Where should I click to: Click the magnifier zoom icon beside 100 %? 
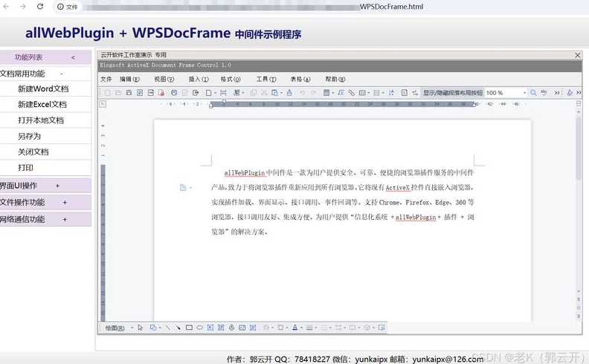pos(533,92)
